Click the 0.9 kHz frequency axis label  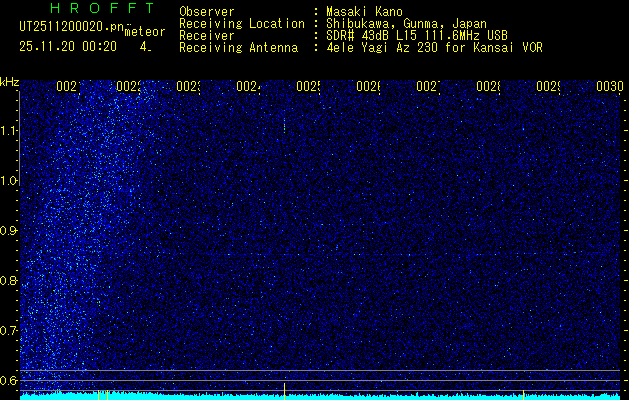[x=8, y=231]
